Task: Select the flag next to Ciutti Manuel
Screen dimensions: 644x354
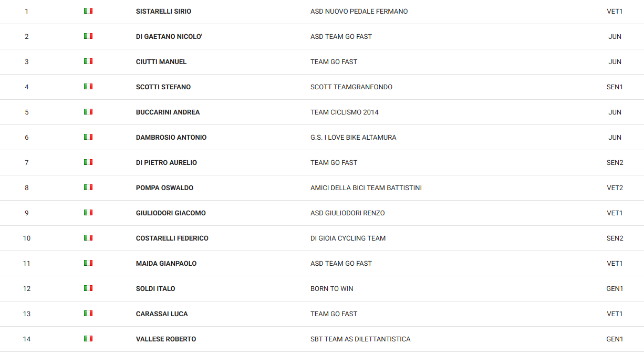Action: click(x=88, y=61)
